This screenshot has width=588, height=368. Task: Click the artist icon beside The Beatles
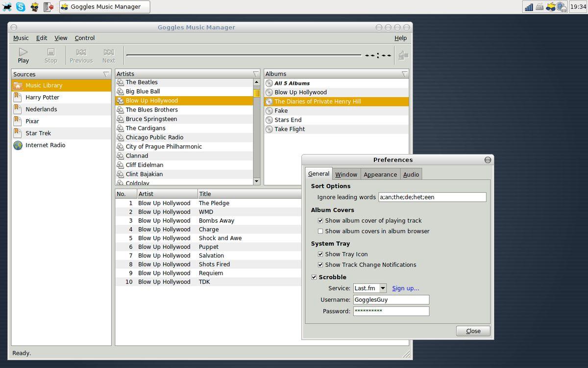(121, 82)
